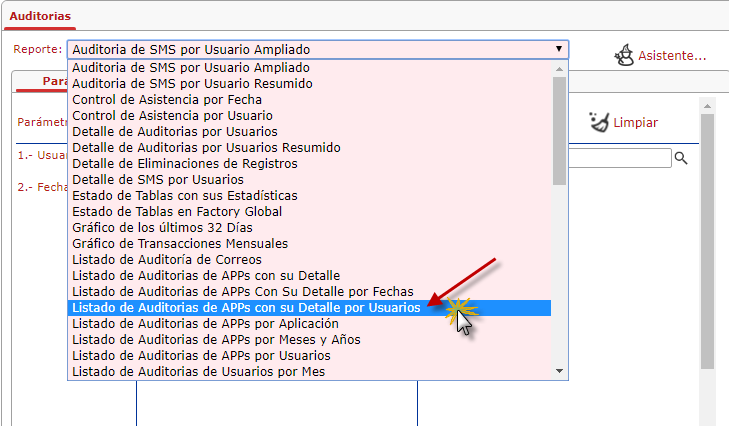Select Detalle de SMS por Usuarios
The height and width of the screenshot is (426, 729).
pos(310,180)
